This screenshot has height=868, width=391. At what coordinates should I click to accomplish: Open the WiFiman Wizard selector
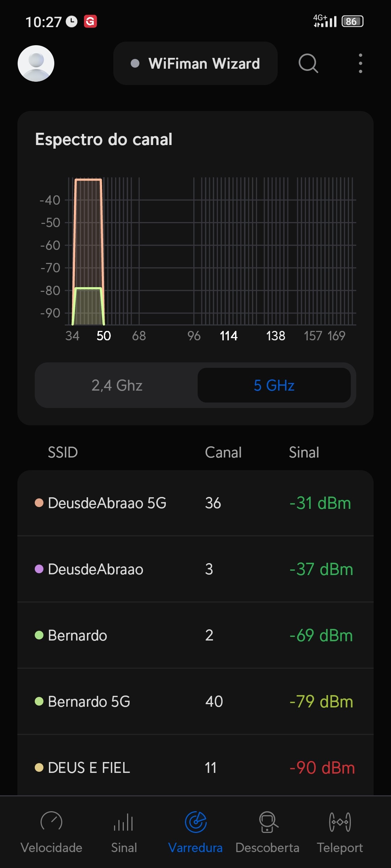[x=195, y=63]
